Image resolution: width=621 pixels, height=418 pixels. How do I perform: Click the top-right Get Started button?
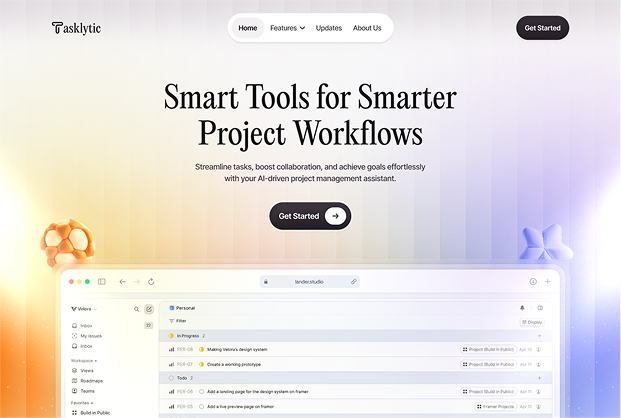click(x=542, y=28)
